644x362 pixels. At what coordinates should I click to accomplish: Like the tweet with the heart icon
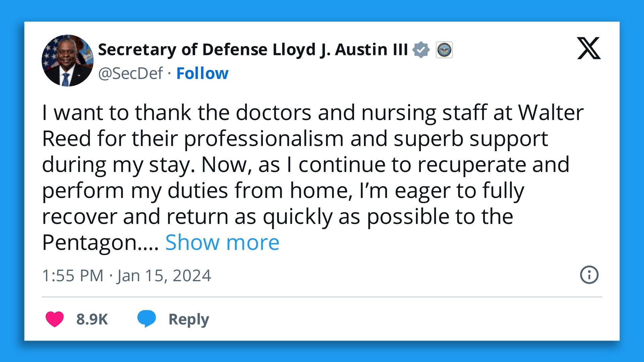[55, 319]
